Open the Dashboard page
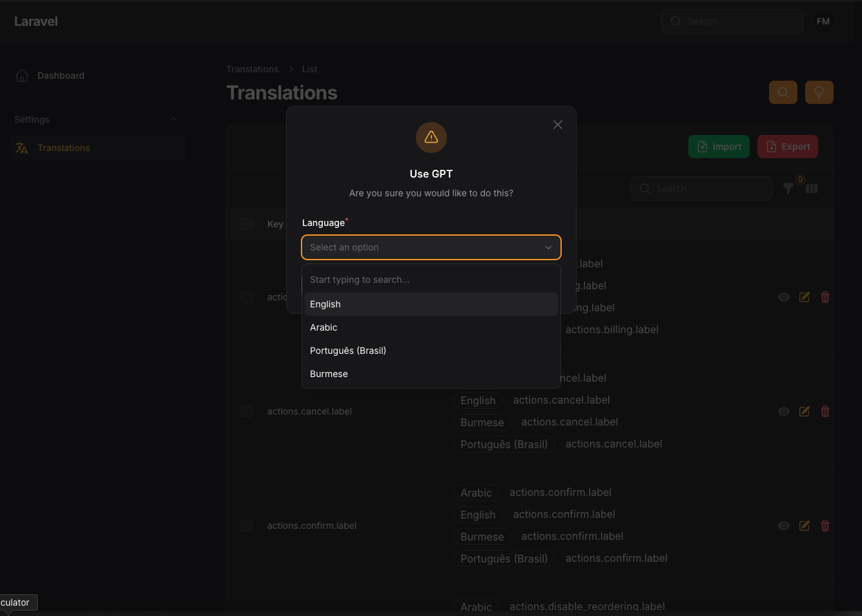The width and height of the screenshot is (862, 616). tap(97, 76)
